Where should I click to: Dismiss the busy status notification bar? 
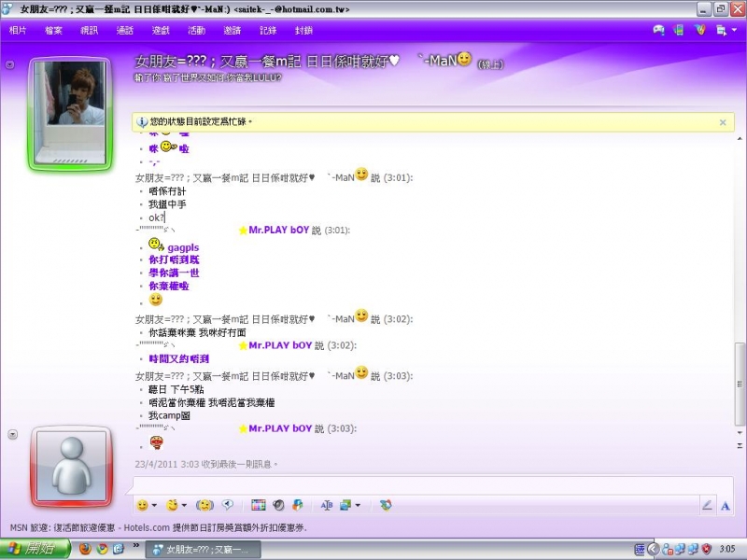pos(723,122)
